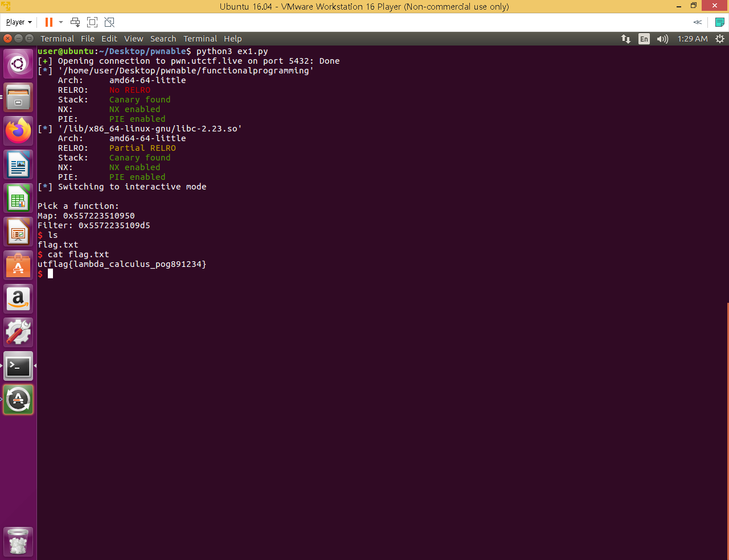Click the 'Opening connection to pwn.utctf.live' line
Screen dimensions: 729x560
click(189, 61)
